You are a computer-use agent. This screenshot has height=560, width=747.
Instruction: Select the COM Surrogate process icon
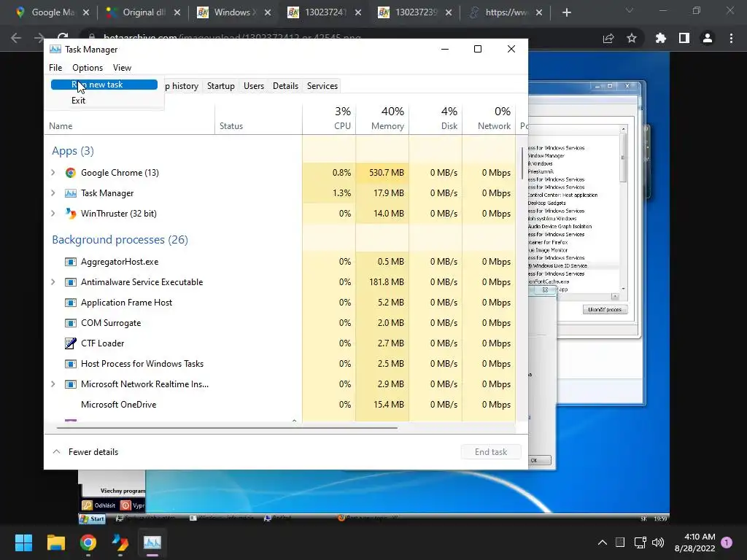pos(71,323)
